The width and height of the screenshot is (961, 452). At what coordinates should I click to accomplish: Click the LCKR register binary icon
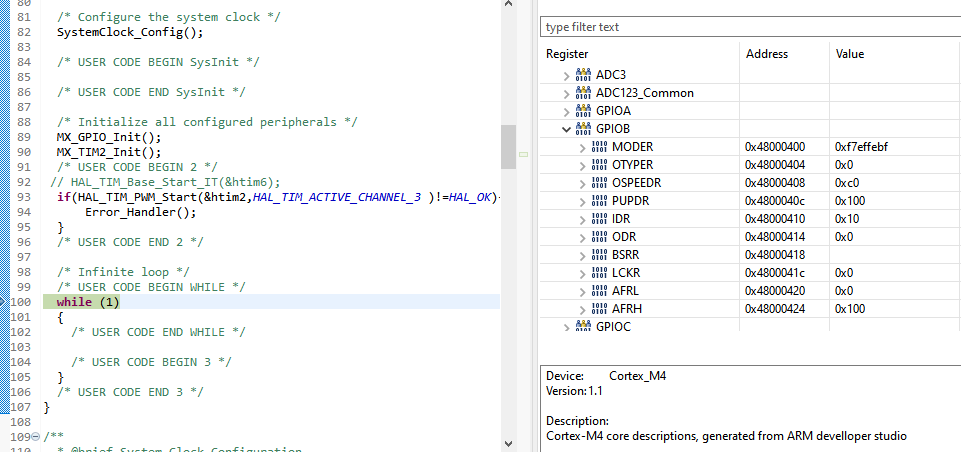599,273
